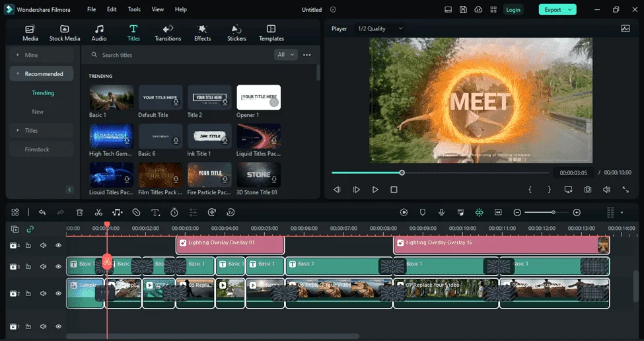644x341 pixels.
Task: Open the Stickers panel
Action: click(236, 33)
